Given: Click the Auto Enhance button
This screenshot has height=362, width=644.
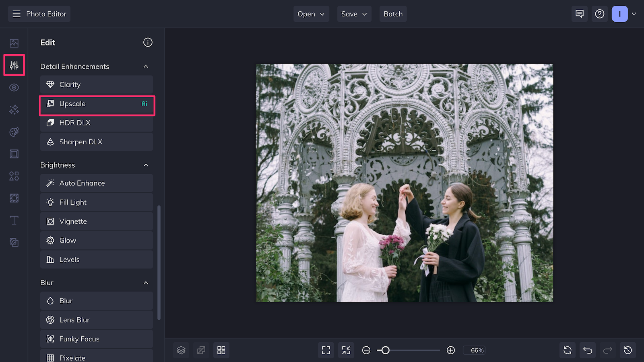Looking at the screenshot, I should [x=96, y=183].
